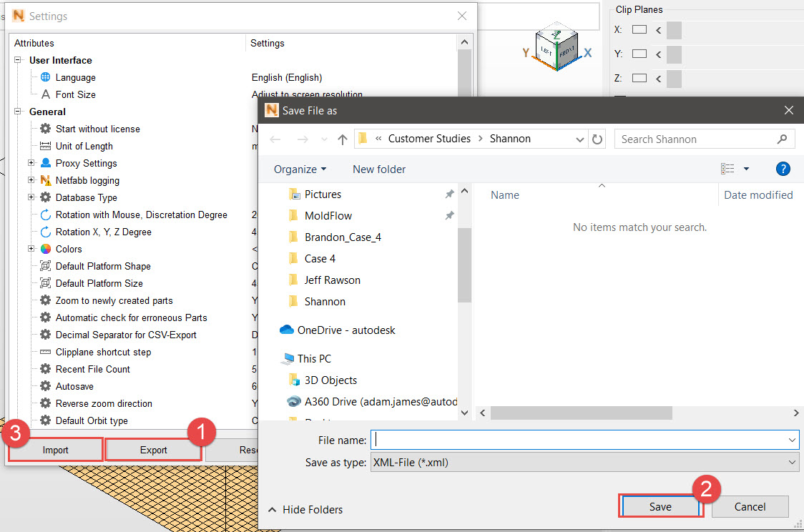Click the Font Size icon
The image size is (804, 532).
point(46,94)
